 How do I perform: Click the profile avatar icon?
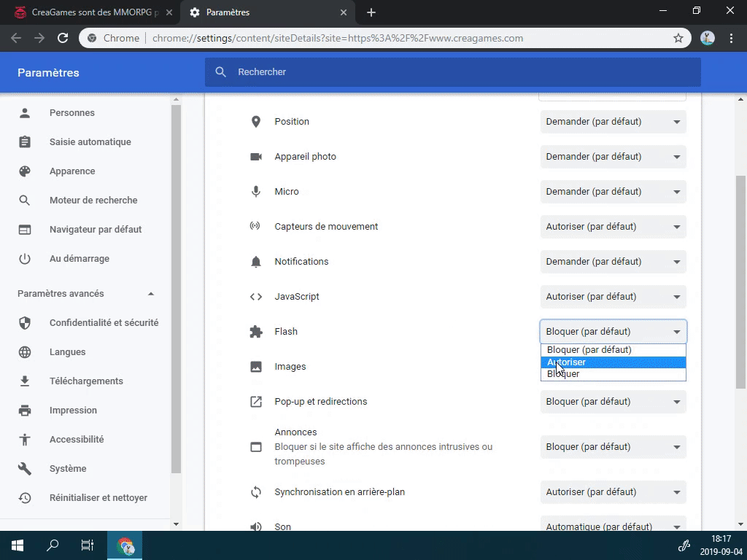[707, 38]
